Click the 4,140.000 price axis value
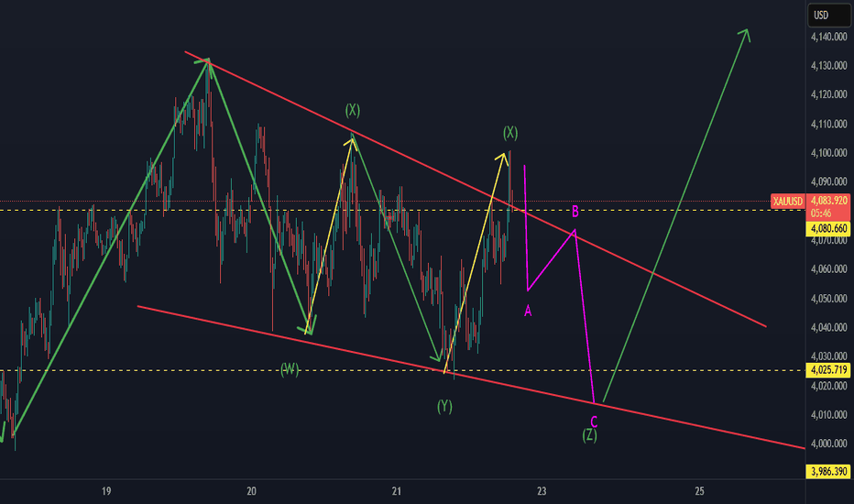This screenshot has height=504, width=854. 828,37
